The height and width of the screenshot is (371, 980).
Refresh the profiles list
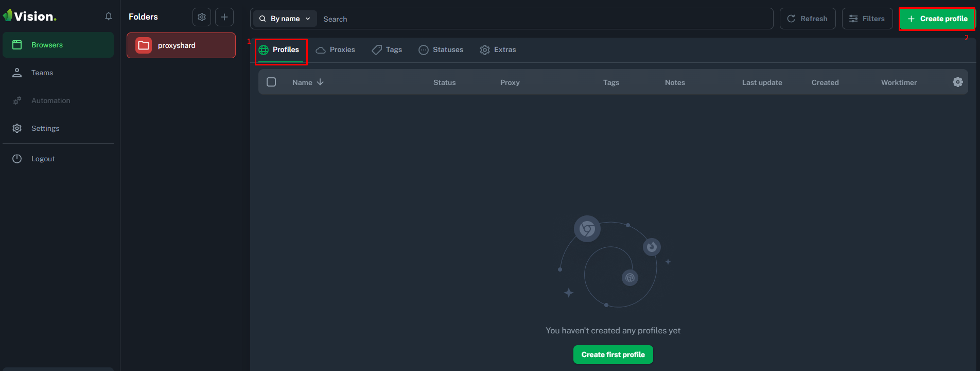(x=807, y=19)
